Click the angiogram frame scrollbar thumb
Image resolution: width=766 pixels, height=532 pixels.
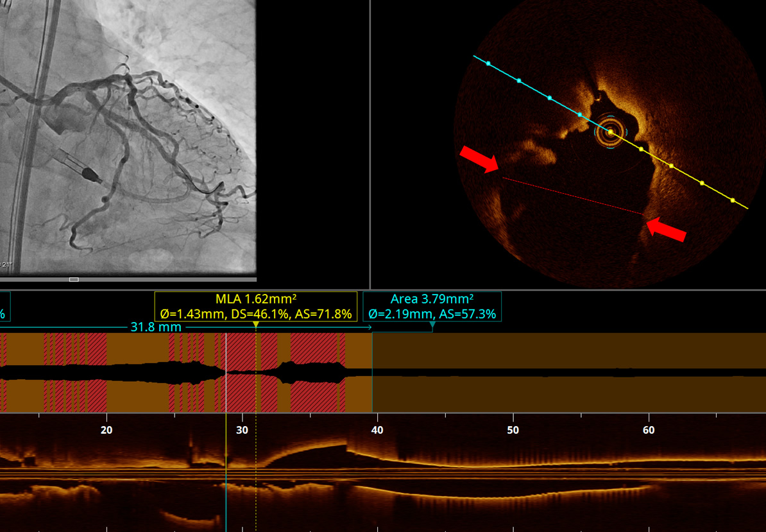point(74,279)
